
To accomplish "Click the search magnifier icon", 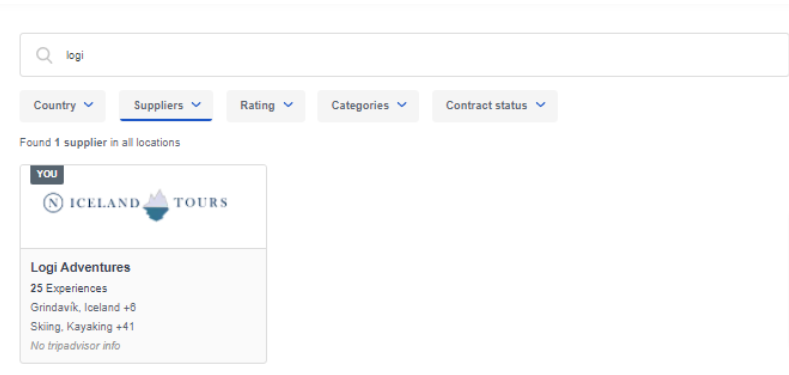I will (44, 55).
